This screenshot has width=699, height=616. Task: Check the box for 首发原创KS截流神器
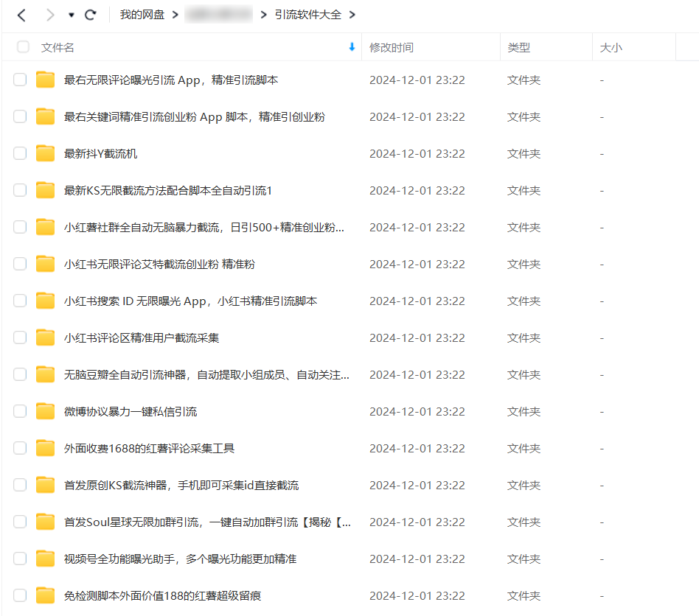pyautogui.click(x=20, y=485)
